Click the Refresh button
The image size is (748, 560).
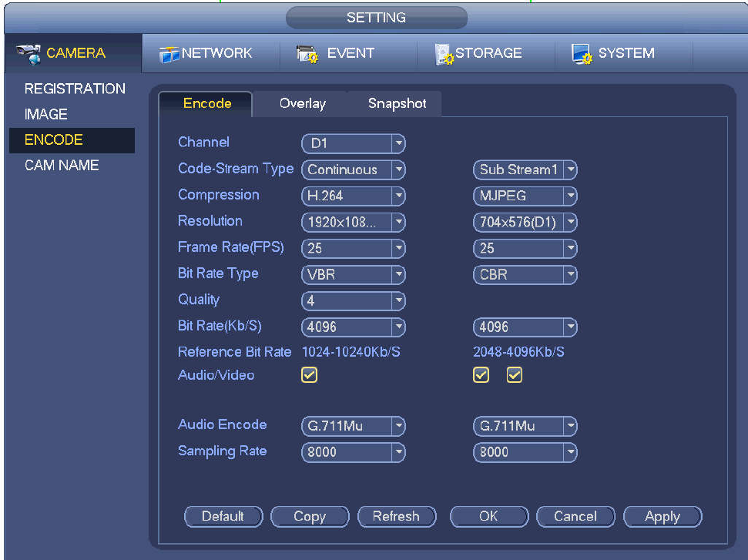click(397, 517)
